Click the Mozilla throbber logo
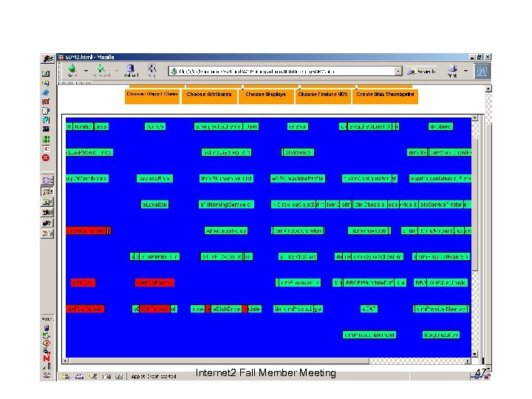Image resolution: width=532 pixels, height=399 pixels. [x=482, y=71]
